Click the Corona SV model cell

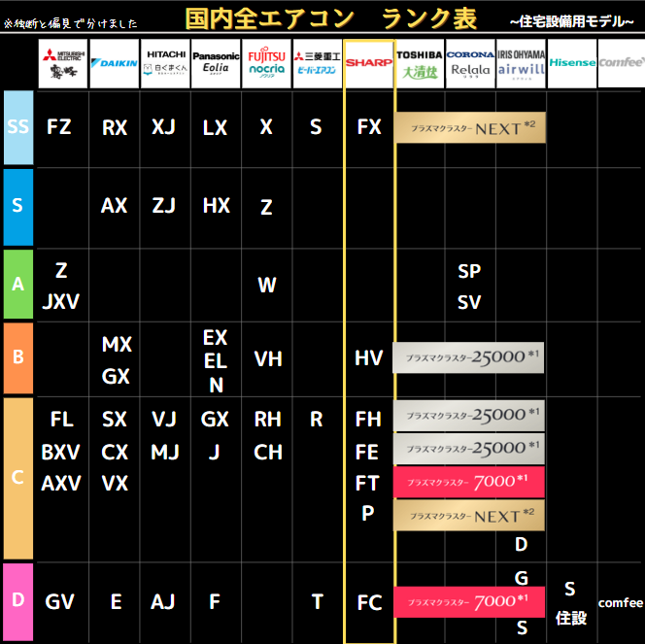click(x=469, y=303)
